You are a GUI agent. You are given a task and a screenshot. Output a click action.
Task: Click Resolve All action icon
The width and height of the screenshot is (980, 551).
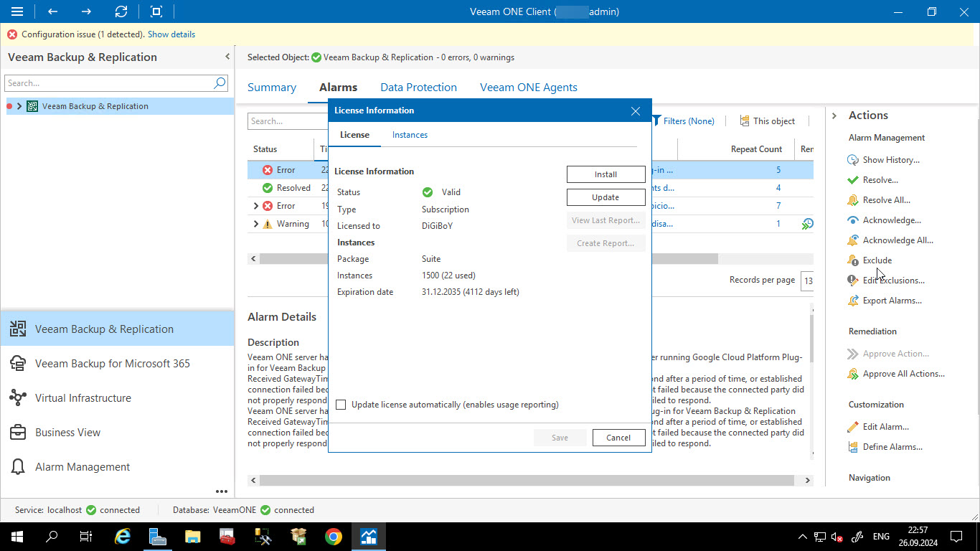[x=852, y=200]
